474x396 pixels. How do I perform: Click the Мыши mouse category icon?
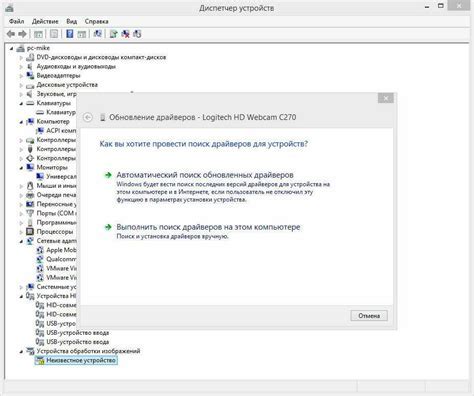click(x=30, y=185)
